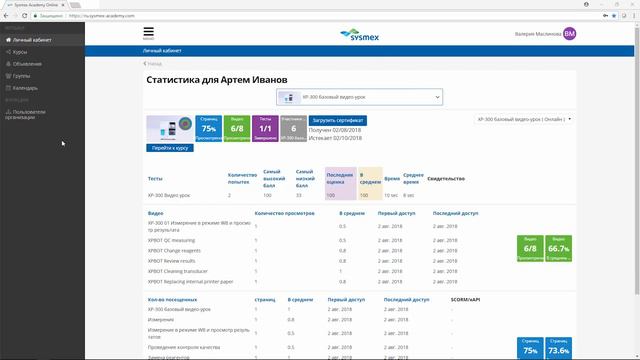Click user name Валерия Маслякова
Screen dimensions: 640x360
(538, 34)
